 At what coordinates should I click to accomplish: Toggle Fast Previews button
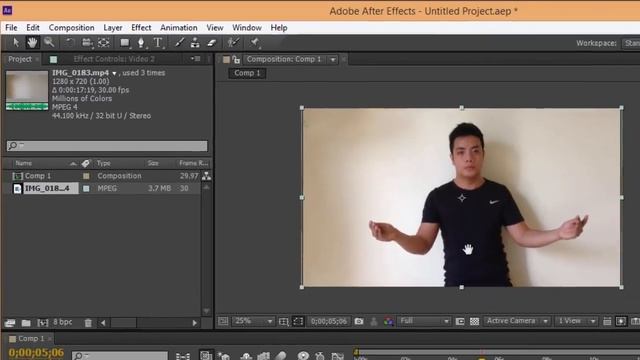pos(621,322)
